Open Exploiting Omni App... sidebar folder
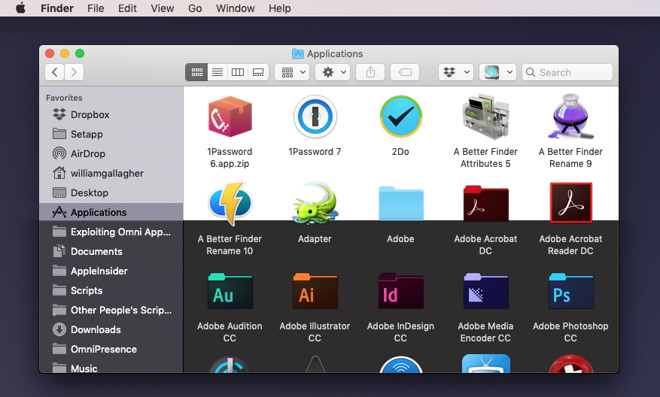Image resolution: width=660 pixels, height=397 pixels. tap(111, 232)
